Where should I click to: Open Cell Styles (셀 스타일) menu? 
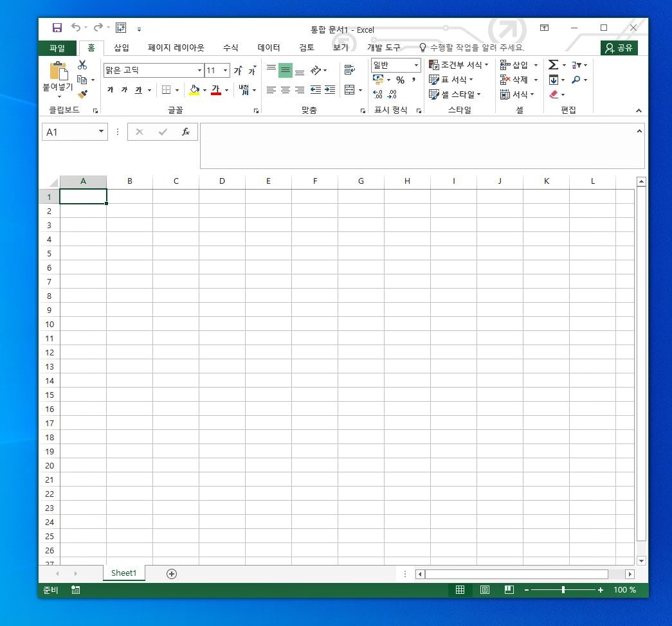tap(455, 94)
